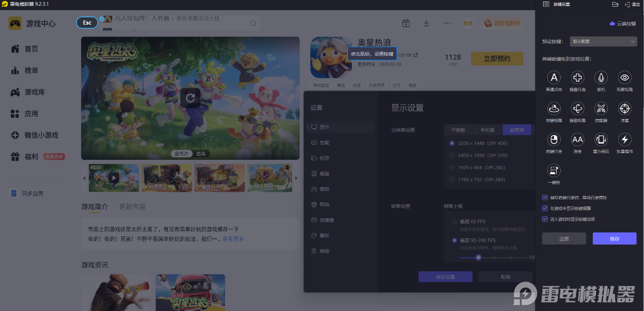Click the reload icon on the video
Viewport: 644px width, 311px height.
point(191,98)
